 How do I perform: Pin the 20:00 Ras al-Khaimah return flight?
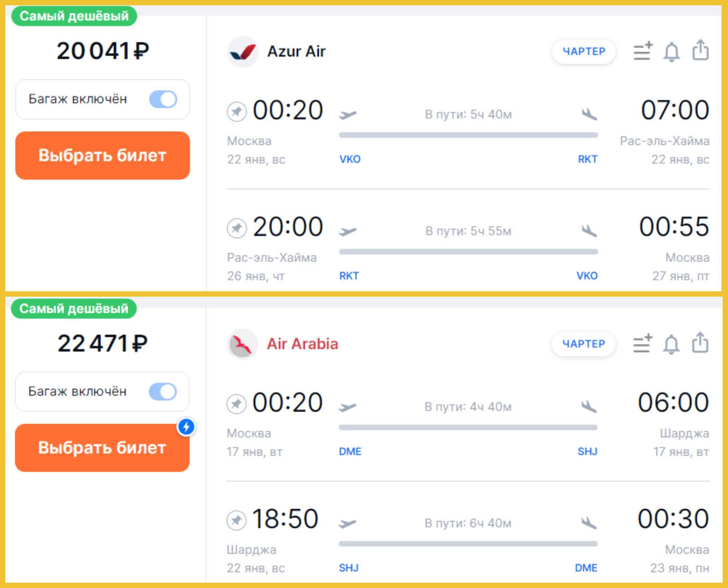coord(237,228)
